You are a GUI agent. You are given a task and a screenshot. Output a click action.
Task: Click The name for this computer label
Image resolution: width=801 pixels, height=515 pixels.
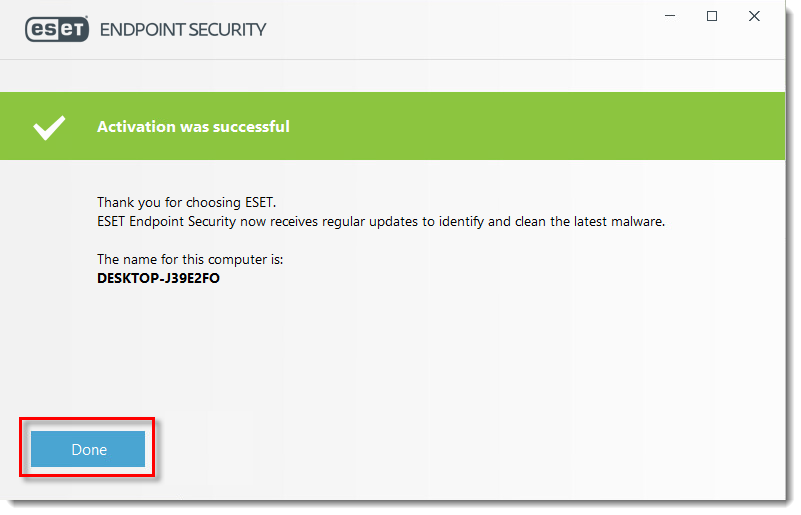(191, 261)
